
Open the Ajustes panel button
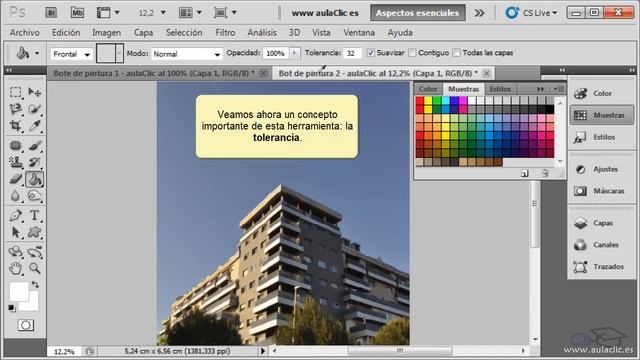(601, 169)
